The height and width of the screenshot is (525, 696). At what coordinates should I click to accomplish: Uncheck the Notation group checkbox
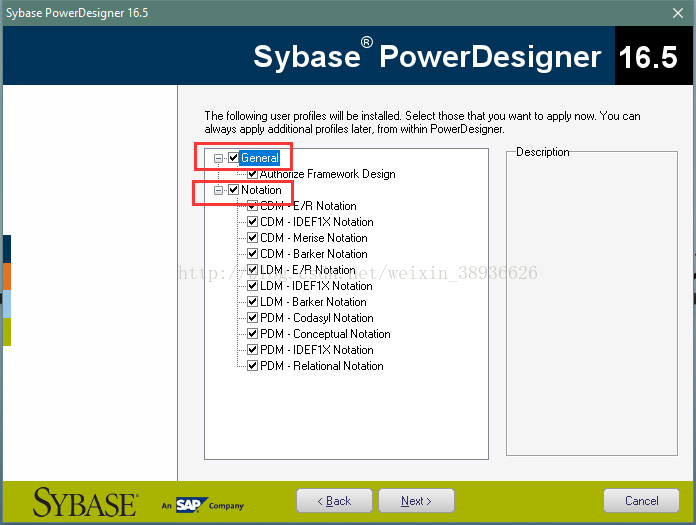233,189
